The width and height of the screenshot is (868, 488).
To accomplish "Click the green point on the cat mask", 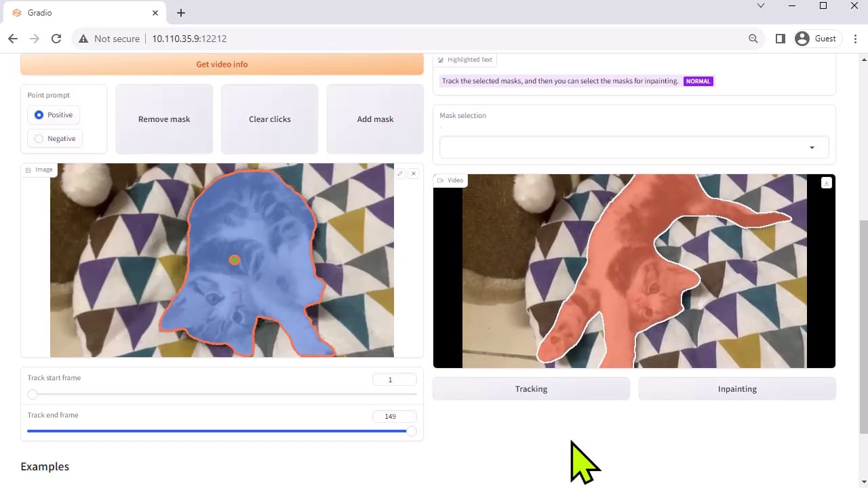I will pos(234,260).
